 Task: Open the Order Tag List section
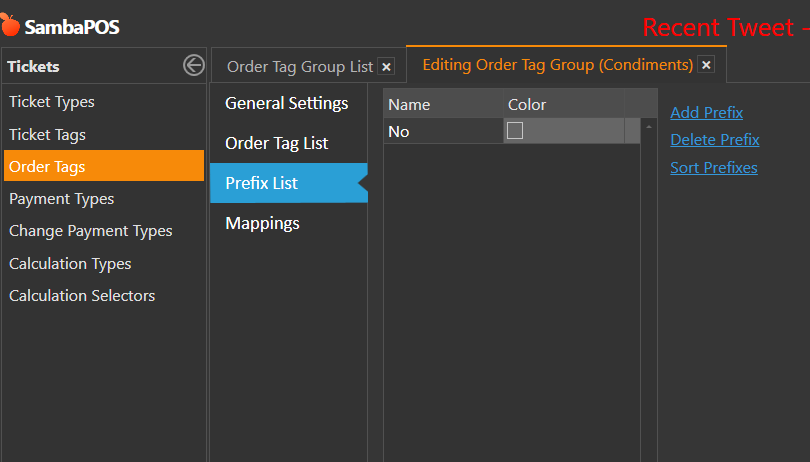(x=276, y=143)
